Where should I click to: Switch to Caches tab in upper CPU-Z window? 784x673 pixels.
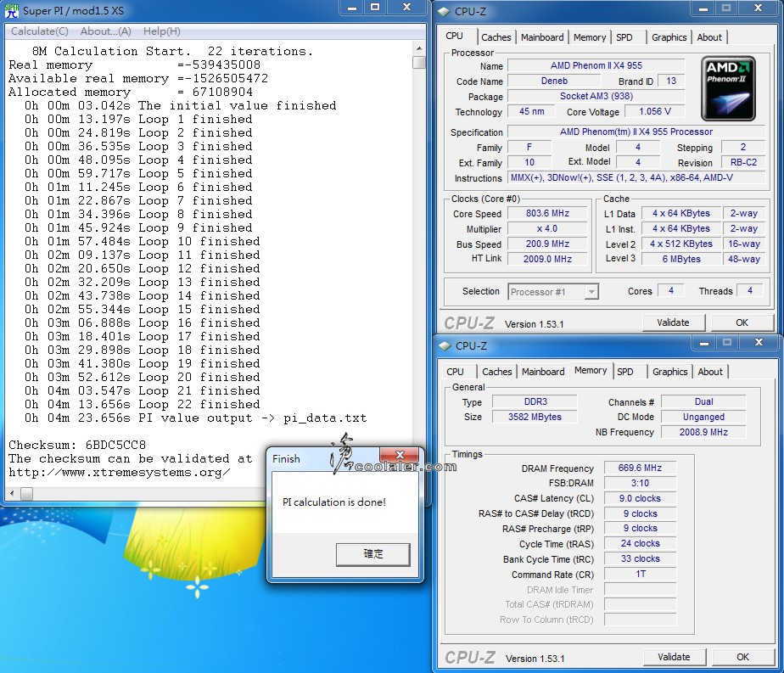tap(496, 37)
